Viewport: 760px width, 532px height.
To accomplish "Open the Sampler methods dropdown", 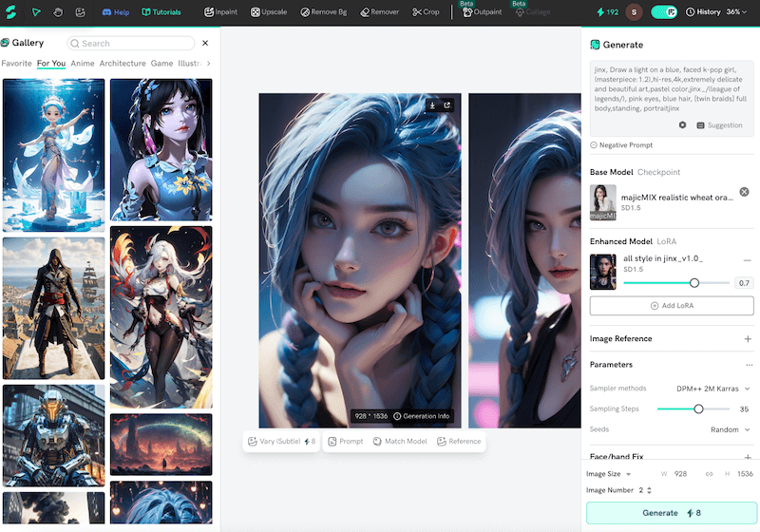I will (712, 389).
